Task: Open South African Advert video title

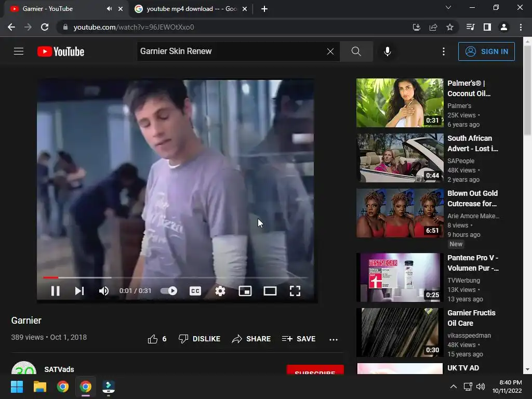Action: [473, 143]
